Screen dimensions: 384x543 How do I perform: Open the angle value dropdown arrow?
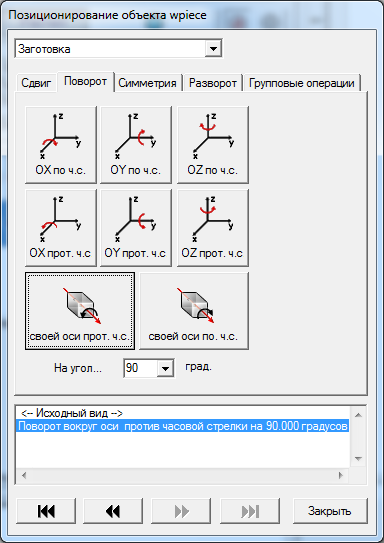pos(165,368)
